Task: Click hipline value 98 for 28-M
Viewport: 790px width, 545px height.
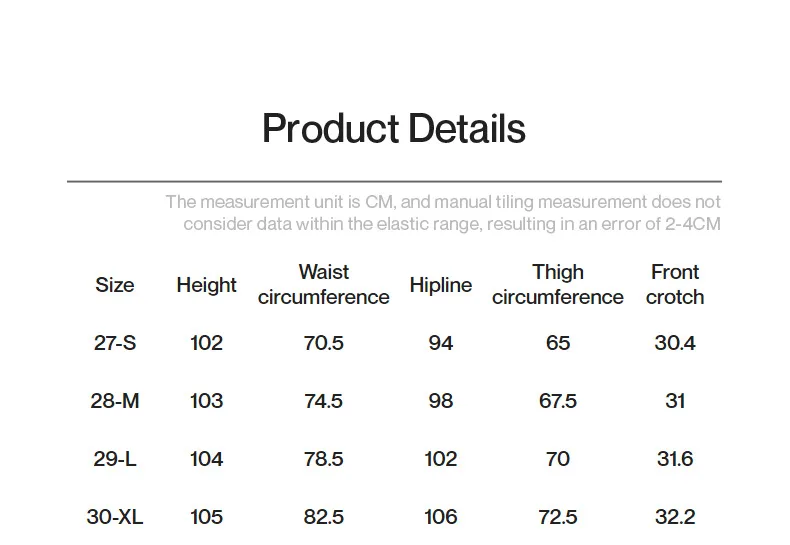Action: click(x=440, y=401)
